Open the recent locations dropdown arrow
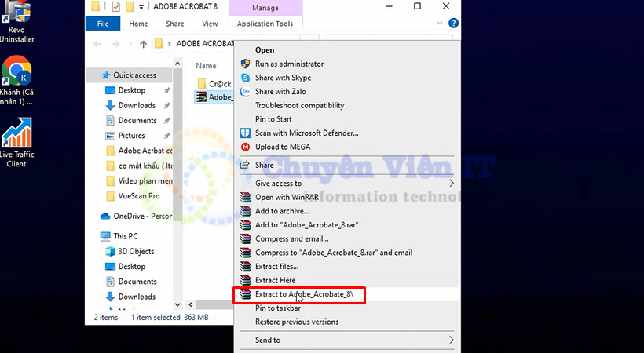This screenshot has height=353, width=644. coord(130,44)
